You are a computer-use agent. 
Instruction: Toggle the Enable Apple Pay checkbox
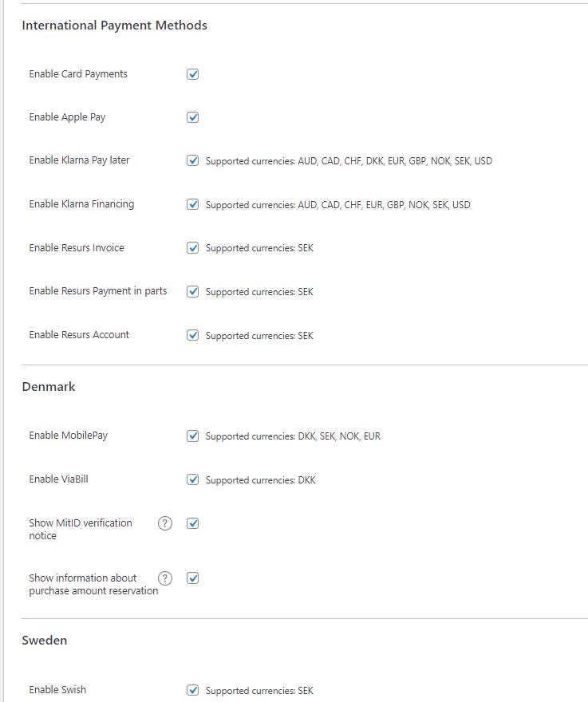pyautogui.click(x=192, y=117)
